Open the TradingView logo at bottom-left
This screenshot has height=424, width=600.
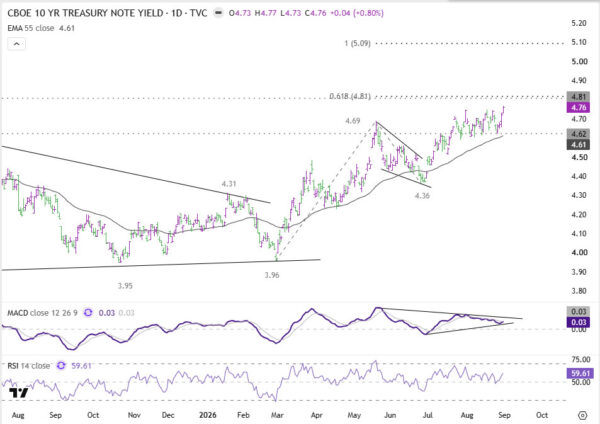pos(19,393)
